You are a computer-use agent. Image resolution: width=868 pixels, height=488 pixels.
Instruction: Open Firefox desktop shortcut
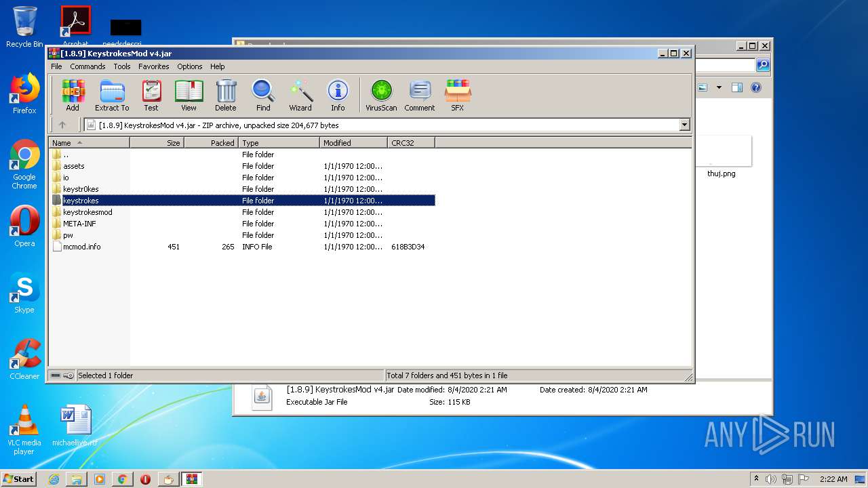(x=24, y=94)
